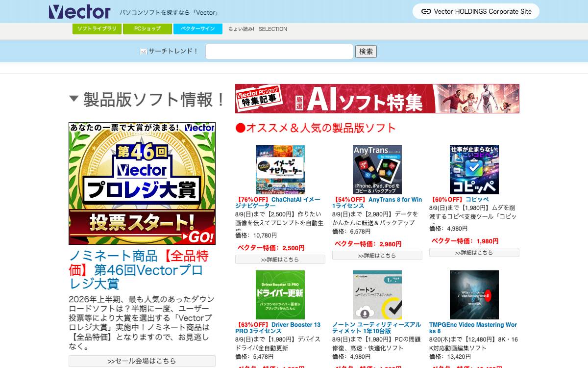588x368 pixels.
Task: Open ノミネート商品 第46回Vectorプロレジ大賞 headline link
Action: tap(139, 269)
